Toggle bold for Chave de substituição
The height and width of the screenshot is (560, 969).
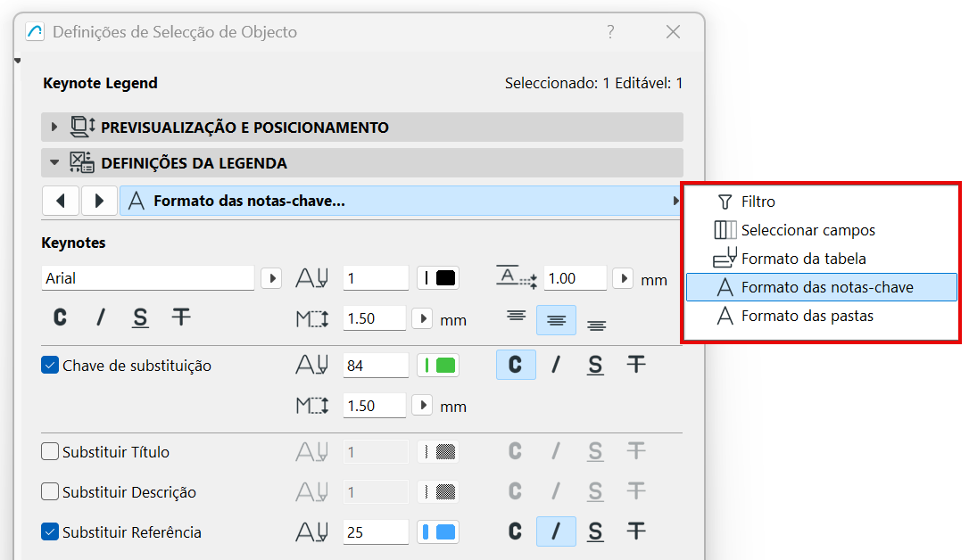[516, 365]
